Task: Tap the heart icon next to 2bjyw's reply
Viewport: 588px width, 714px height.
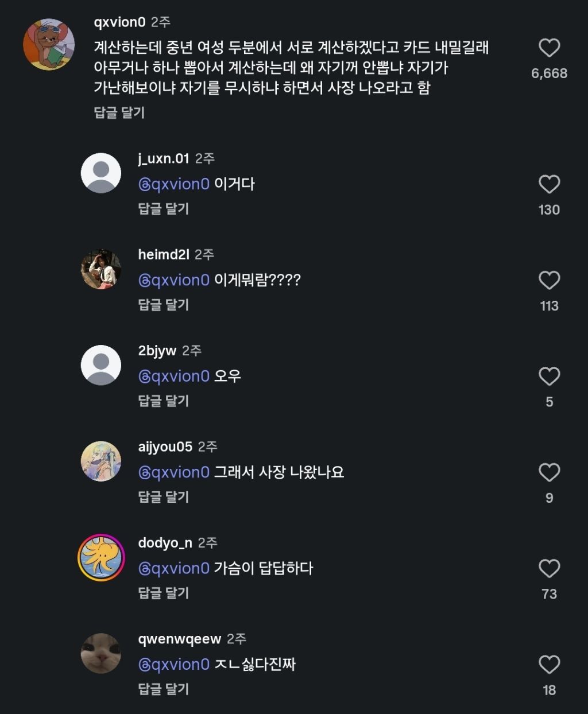Action: 549,376
